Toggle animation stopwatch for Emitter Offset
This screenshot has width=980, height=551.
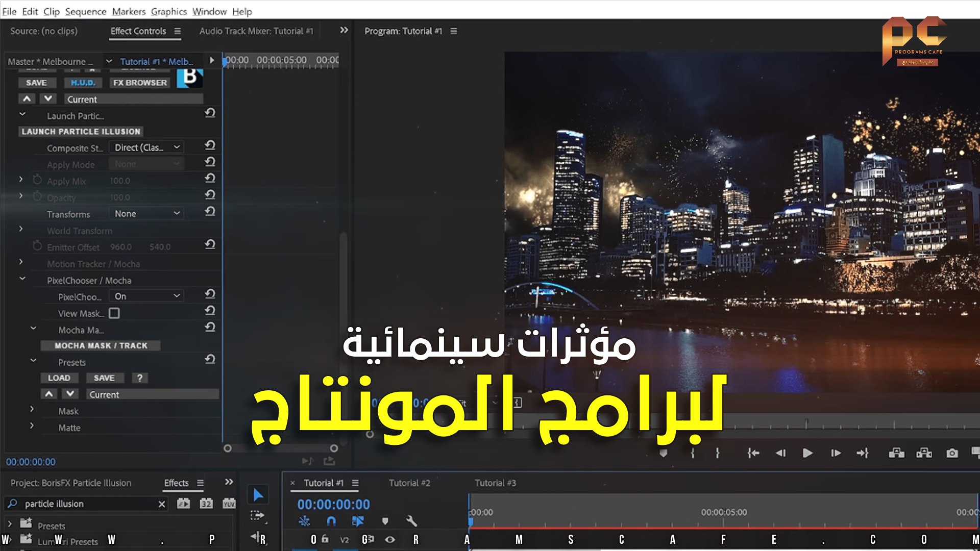pyautogui.click(x=37, y=246)
